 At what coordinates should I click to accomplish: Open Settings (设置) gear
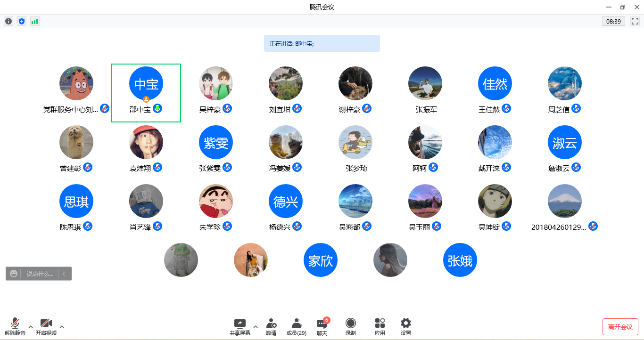(x=405, y=326)
